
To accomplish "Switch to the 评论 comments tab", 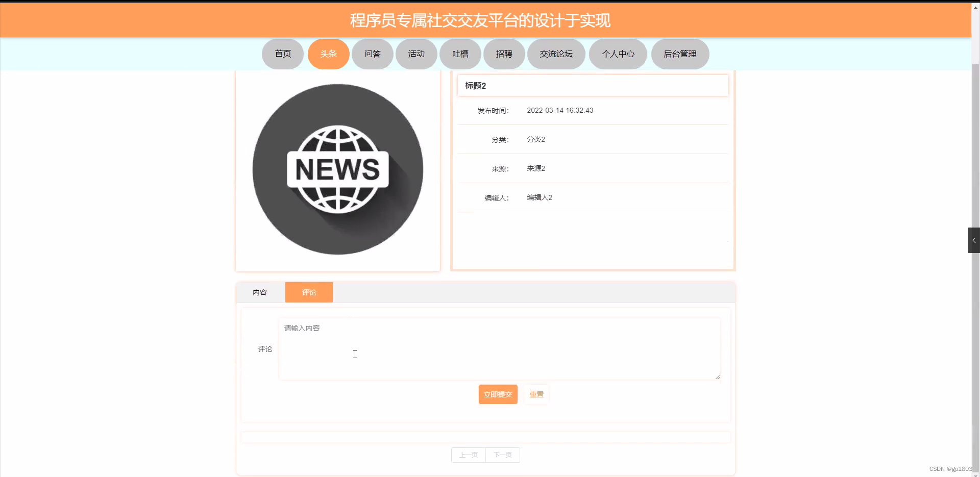I will (309, 292).
